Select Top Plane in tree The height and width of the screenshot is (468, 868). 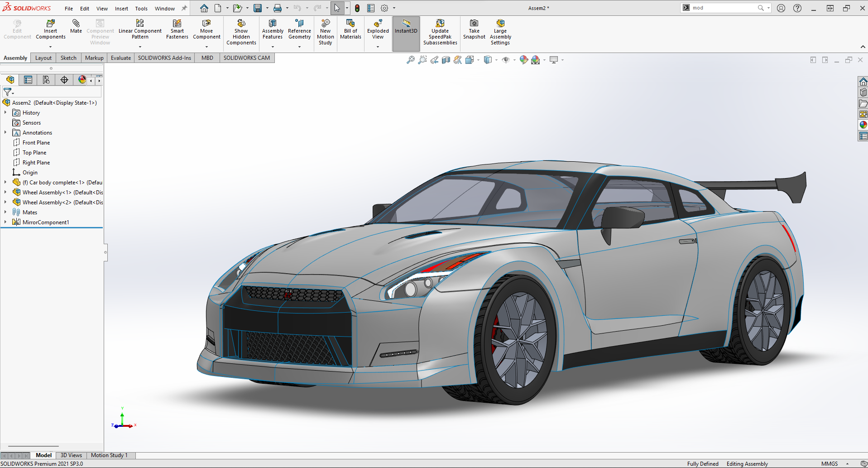(34, 153)
